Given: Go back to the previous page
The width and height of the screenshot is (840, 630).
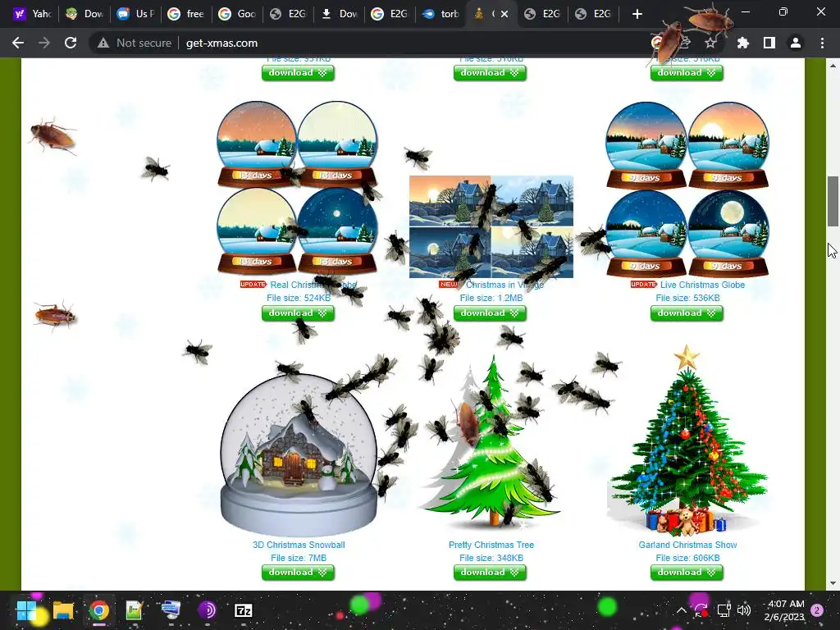Looking at the screenshot, I should coord(18,43).
